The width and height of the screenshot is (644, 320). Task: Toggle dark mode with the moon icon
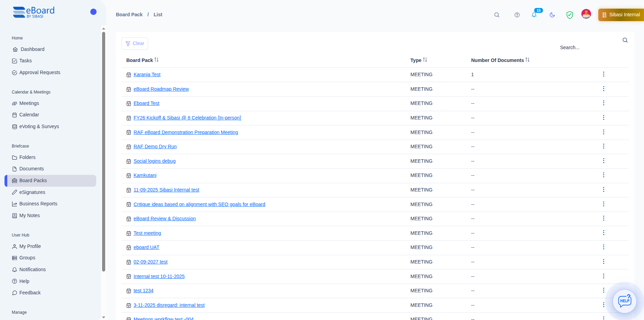coord(552,15)
